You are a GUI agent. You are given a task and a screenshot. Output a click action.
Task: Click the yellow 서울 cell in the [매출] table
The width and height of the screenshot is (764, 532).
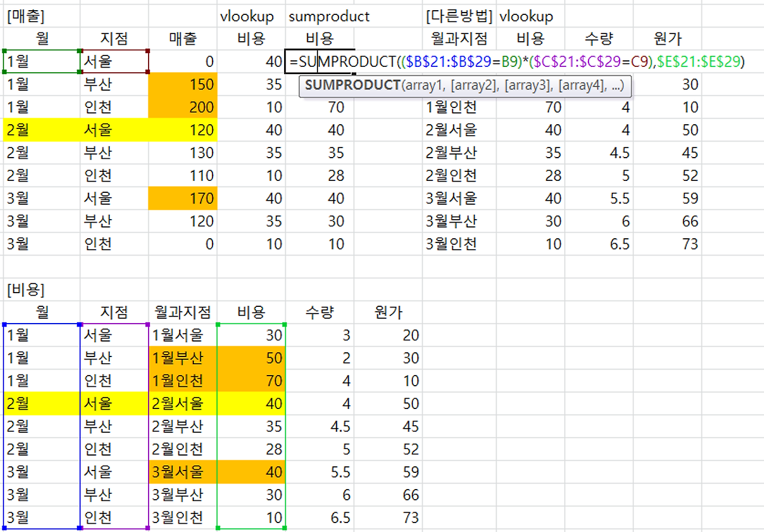point(115,130)
